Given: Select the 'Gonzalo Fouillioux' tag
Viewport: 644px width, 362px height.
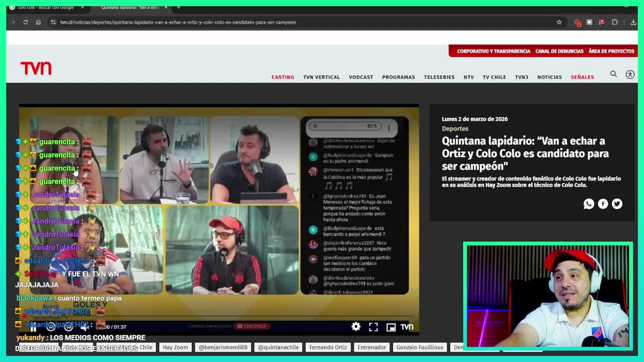Looking at the screenshot, I should (x=420, y=347).
